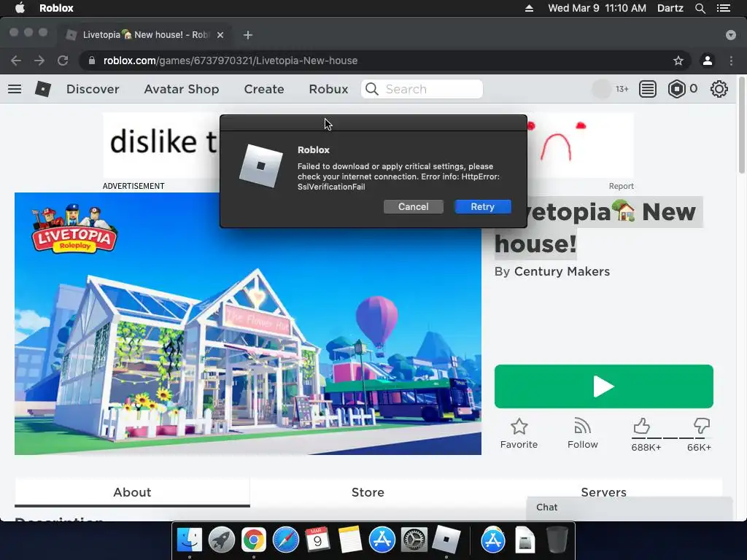Bookmark this page with star icon
747x560 pixels.
[x=678, y=61]
